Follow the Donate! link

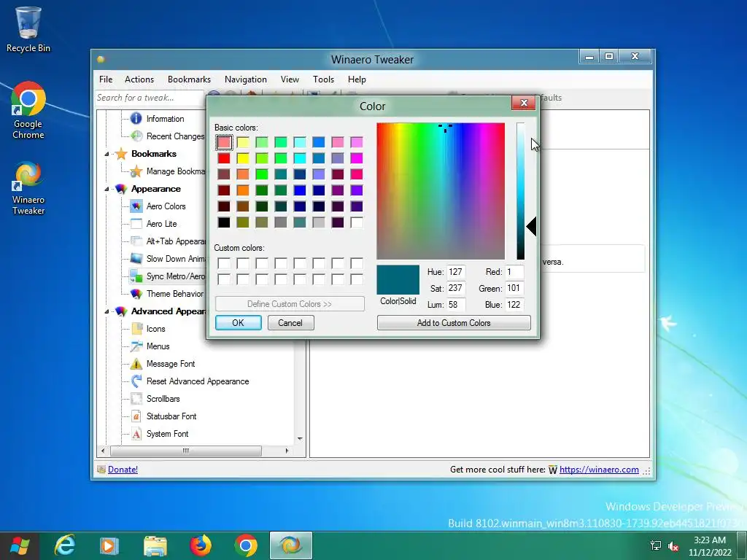[x=123, y=470]
